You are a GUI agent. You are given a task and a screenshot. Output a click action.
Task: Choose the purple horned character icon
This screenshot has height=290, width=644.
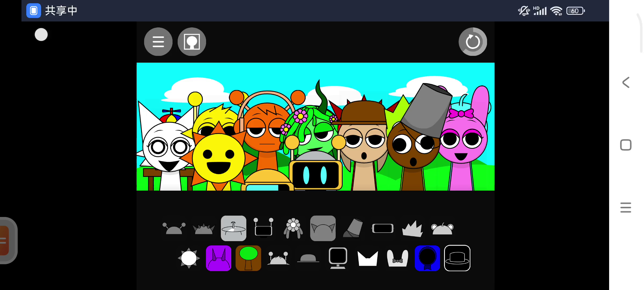218,258
